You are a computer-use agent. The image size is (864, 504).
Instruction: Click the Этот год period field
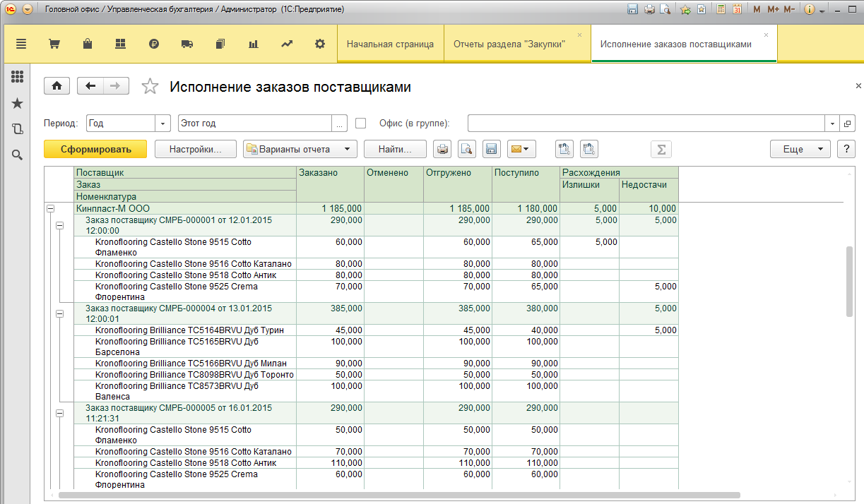tap(255, 123)
